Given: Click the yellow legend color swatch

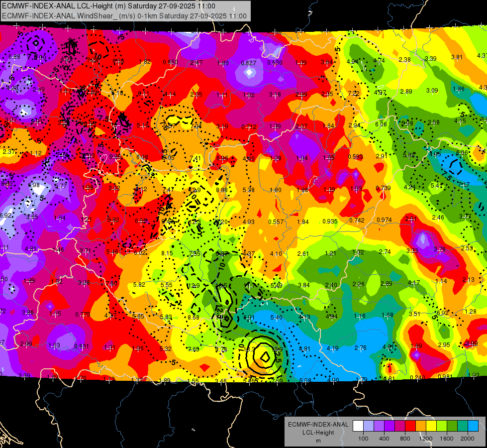Looking at the screenshot, I should (x=431, y=426).
